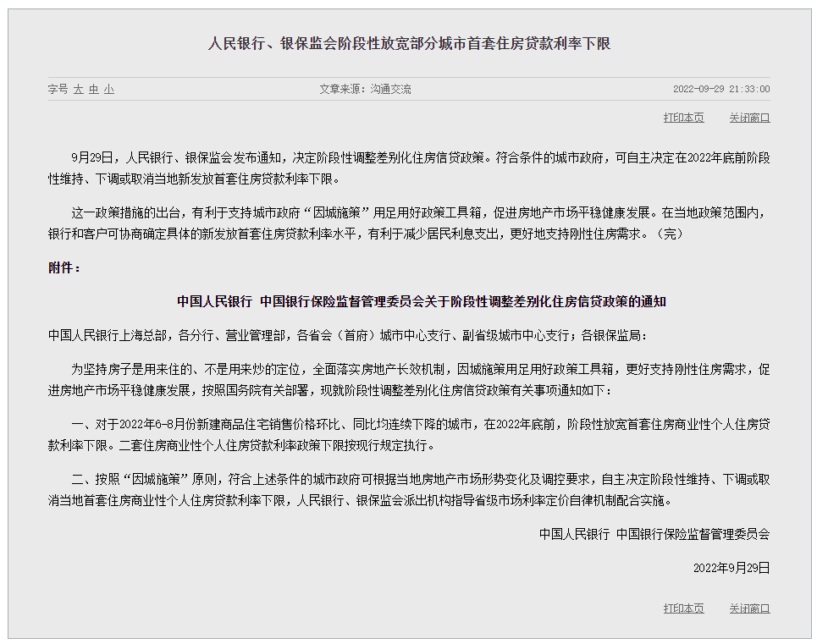Set font size to medium (中)
Viewport: 817px width, 644px height.
(94, 90)
